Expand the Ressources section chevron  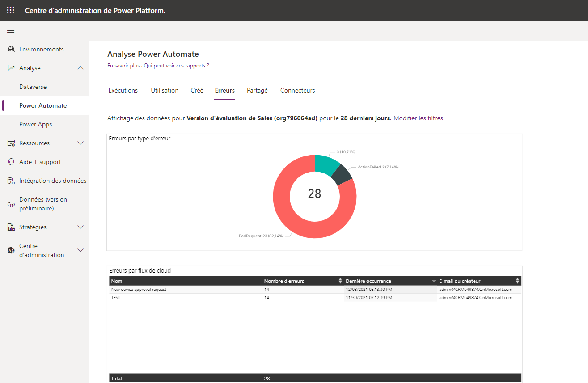[x=80, y=143]
